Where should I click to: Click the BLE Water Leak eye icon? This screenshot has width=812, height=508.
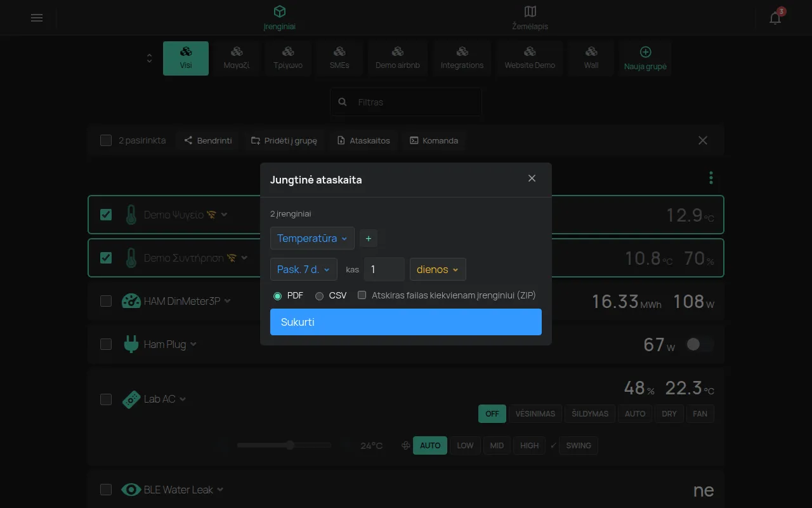pos(131,490)
